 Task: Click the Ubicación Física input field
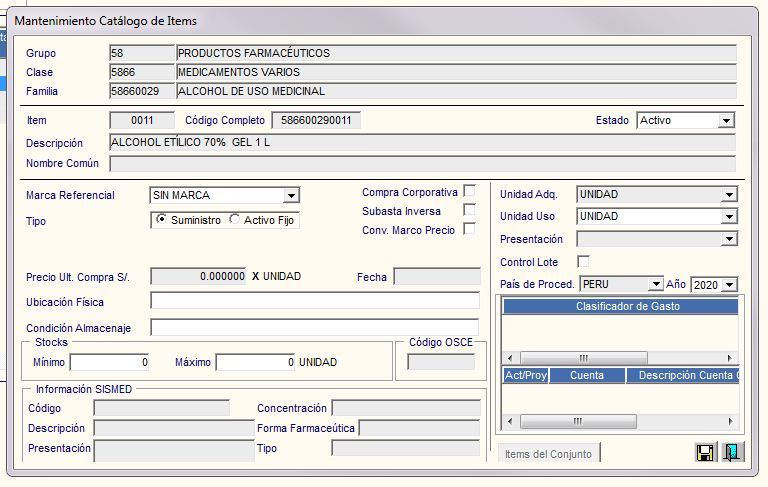314,301
